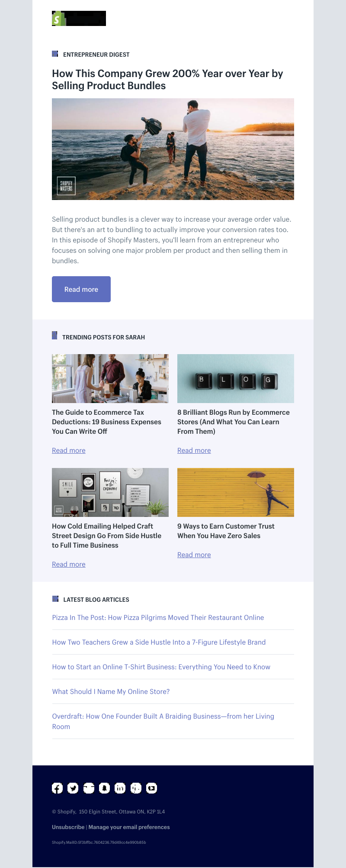
Task: Click Read more under Customer Trust article
Action: [x=194, y=555]
